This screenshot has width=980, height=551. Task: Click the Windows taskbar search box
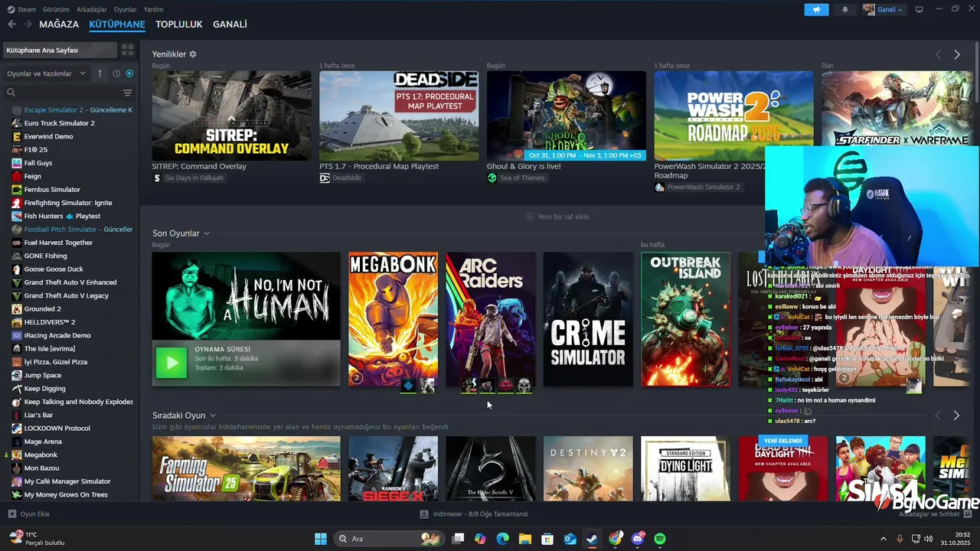(x=389, y=539)
